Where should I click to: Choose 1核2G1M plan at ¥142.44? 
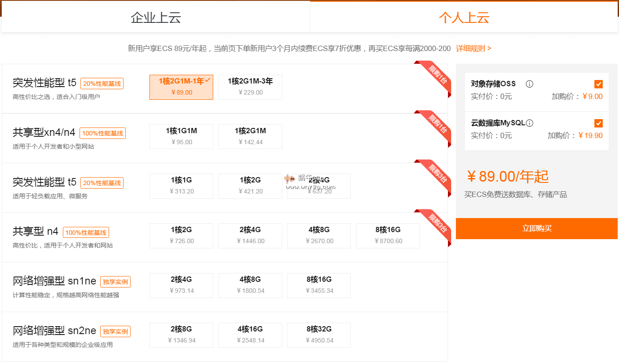[250, 136]
